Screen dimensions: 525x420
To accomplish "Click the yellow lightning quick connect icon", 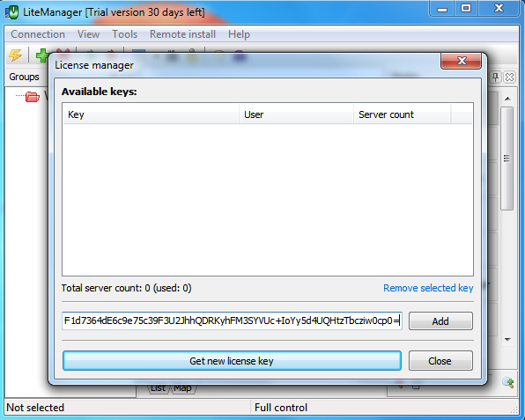I will (15, 55).
